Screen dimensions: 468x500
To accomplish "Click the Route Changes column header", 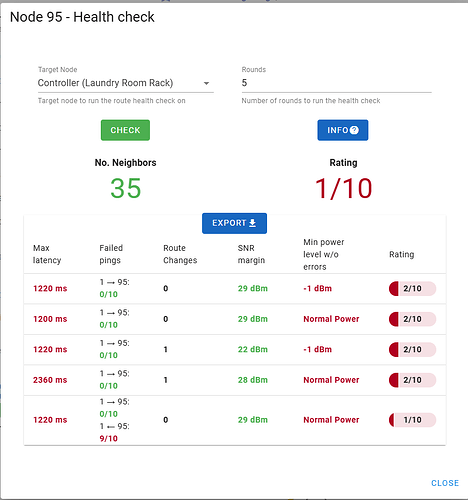I will pyautogui.click(x=180, y=254).
